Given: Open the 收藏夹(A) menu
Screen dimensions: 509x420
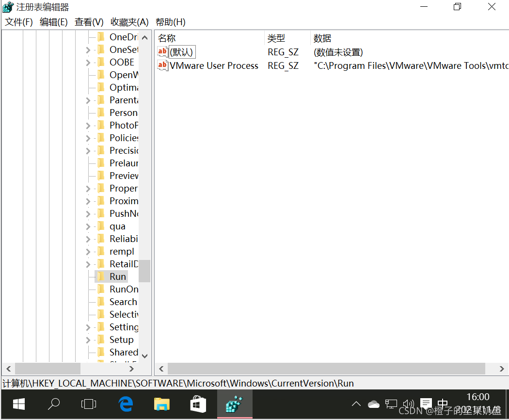Looking at the screenshot, I should 129,22.
